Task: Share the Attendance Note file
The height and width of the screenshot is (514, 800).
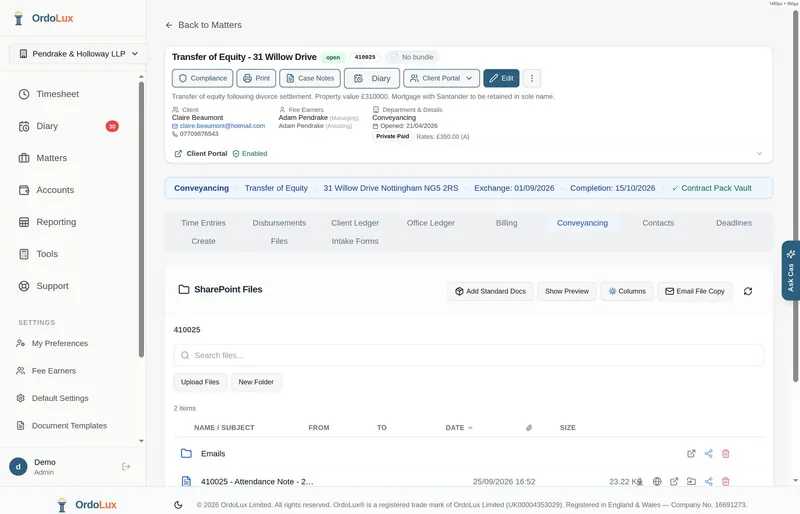Action: (709, 481)
